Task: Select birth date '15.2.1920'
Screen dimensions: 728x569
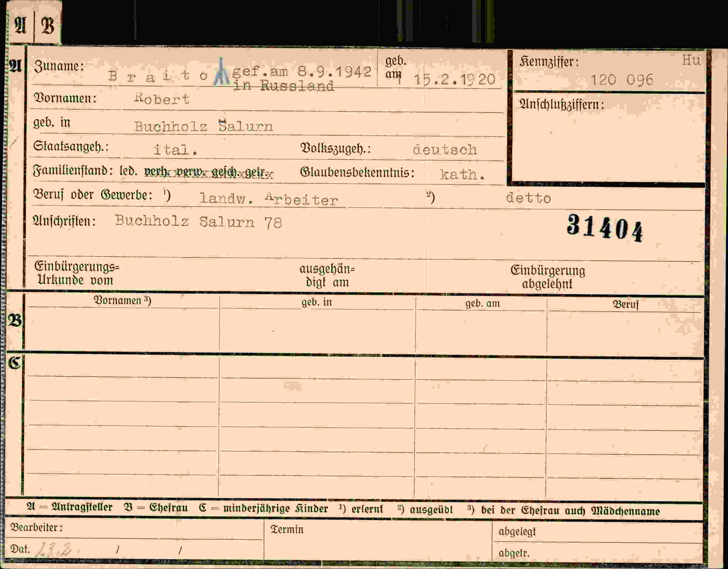Action: pos(454,80)
